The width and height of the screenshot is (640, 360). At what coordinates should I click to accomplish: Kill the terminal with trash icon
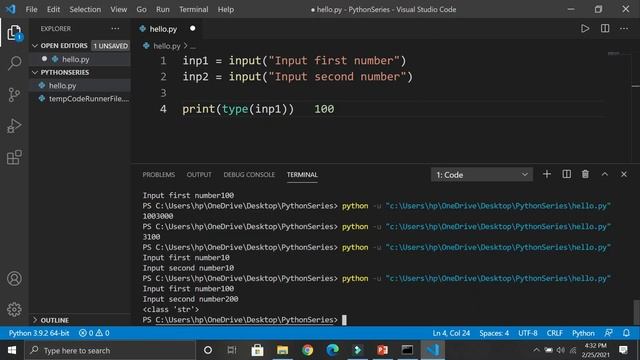coord(585,174)
